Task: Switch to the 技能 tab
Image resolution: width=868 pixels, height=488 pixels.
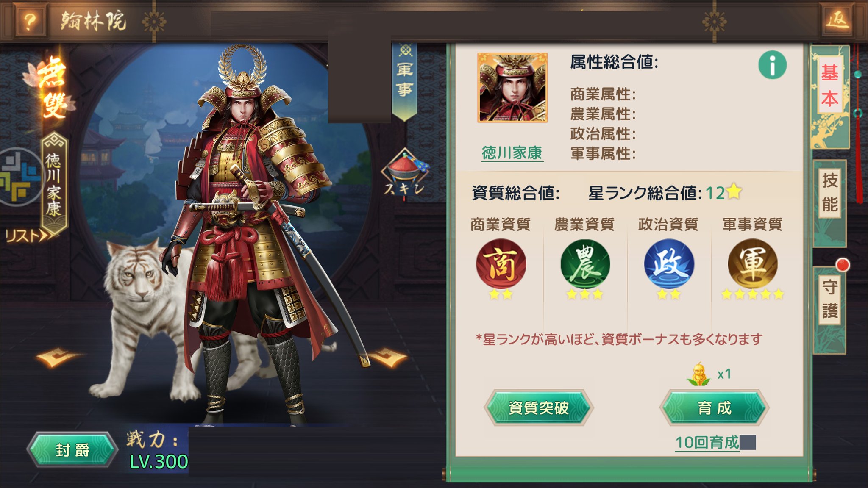Action: pyautogui.click(x=829, y=192)
